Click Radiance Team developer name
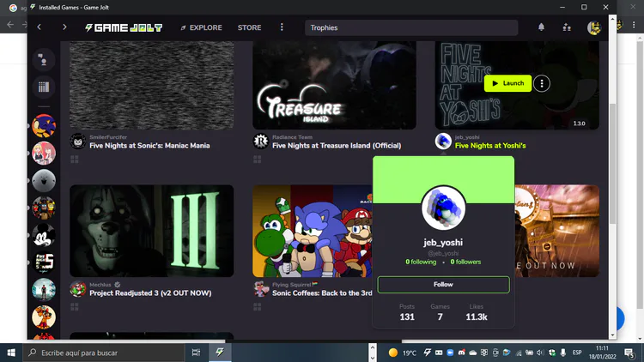The width and height of the screenshot is (644, 362). (x=292, y=137)
